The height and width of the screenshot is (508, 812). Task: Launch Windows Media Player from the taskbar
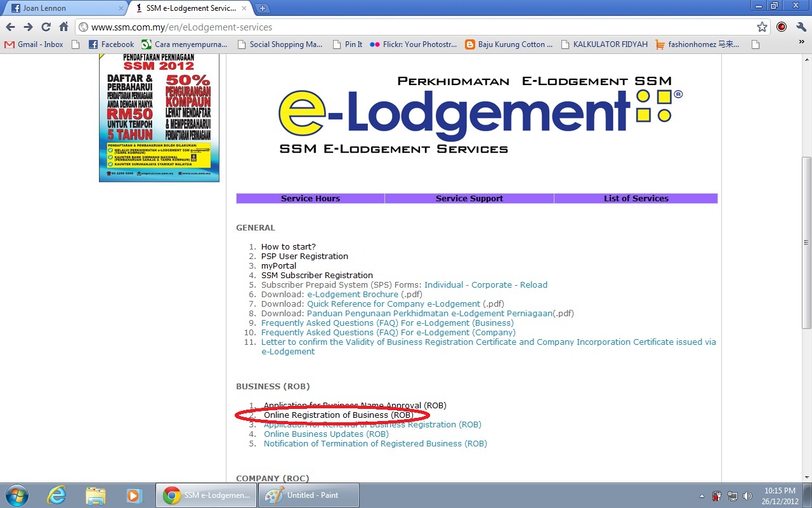coord(134,495)
